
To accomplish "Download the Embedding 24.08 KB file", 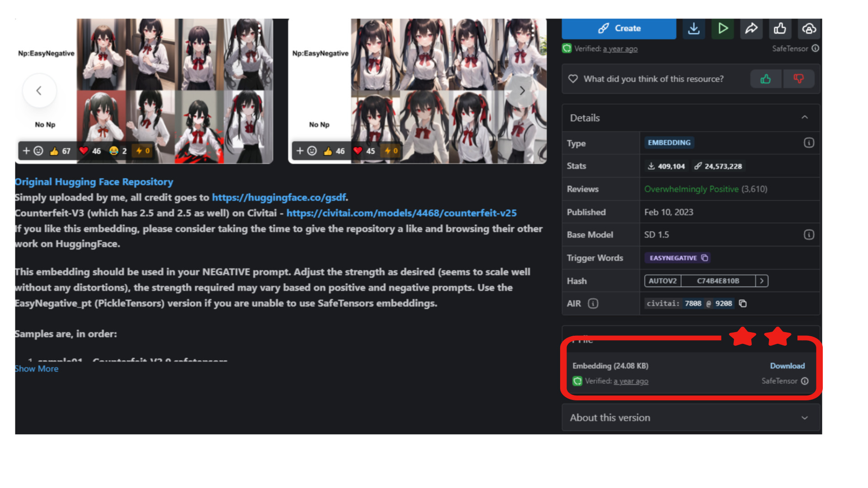I will 787,366.
